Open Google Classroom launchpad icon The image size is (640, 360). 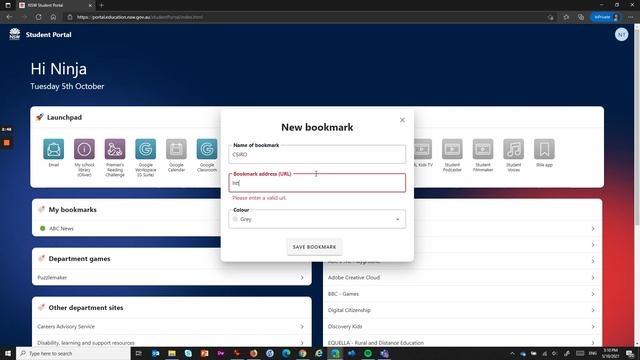coord(207,149)
